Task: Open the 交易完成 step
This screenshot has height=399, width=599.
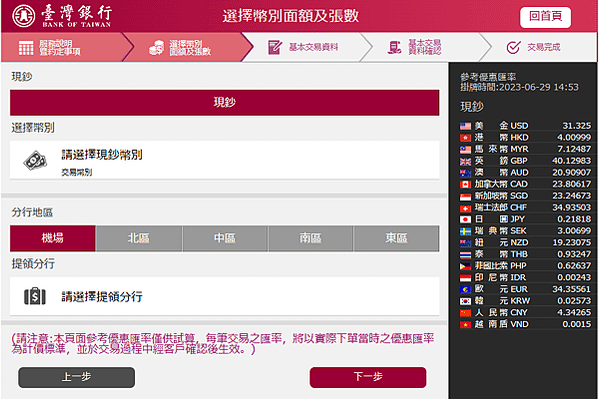Action: tap(533, 47)
